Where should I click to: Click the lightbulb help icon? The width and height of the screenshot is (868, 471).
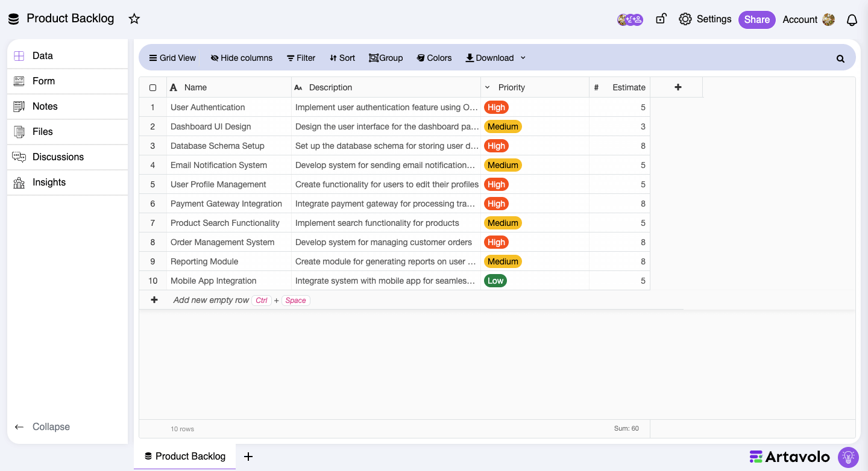coord(848,457)
